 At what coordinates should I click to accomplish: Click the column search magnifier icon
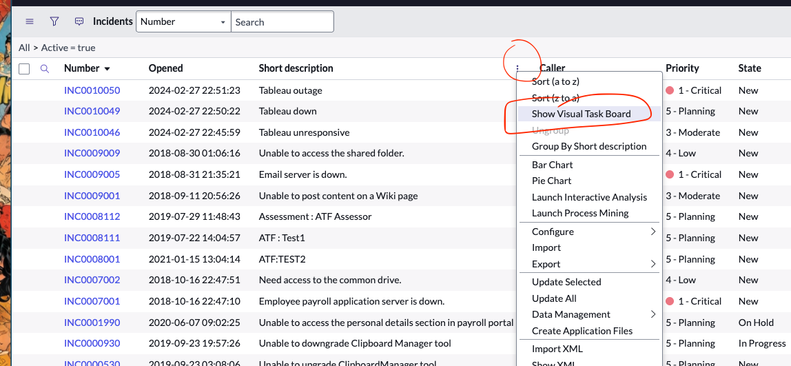(44, 69)
